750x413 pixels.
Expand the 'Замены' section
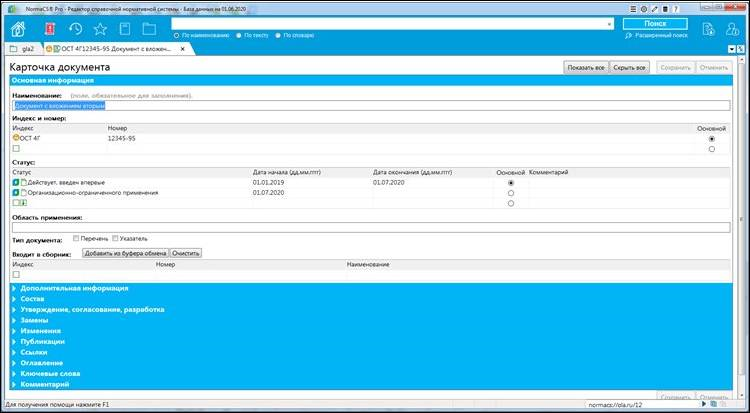click(x=33, y=320)
